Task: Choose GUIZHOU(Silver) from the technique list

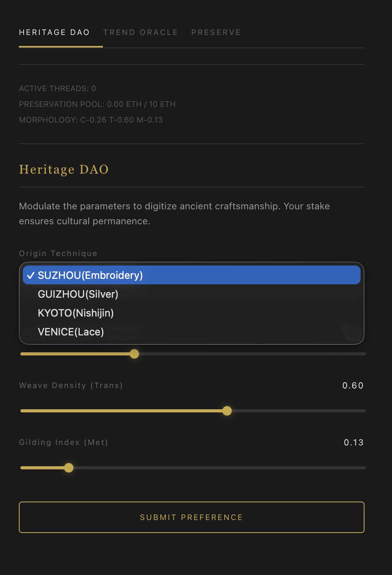Action: pyautogui.click(x=78, y=294)
